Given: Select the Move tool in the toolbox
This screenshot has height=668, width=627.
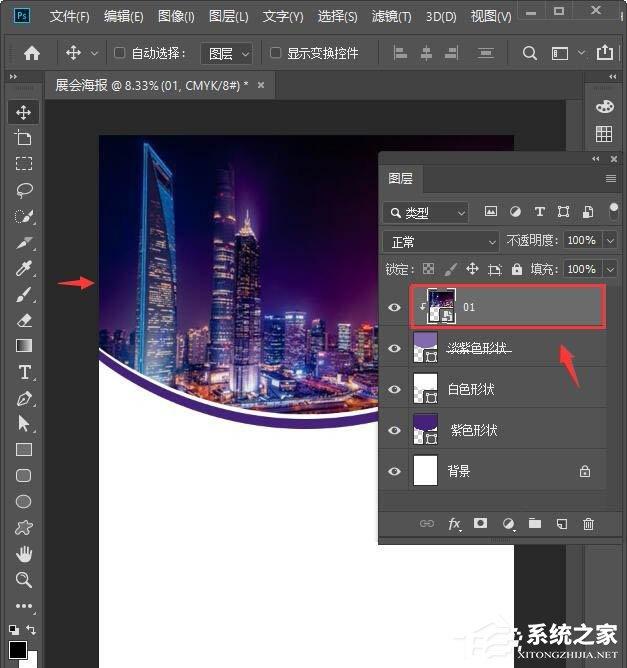Looking at the screenshot, I should click(23, 112).
